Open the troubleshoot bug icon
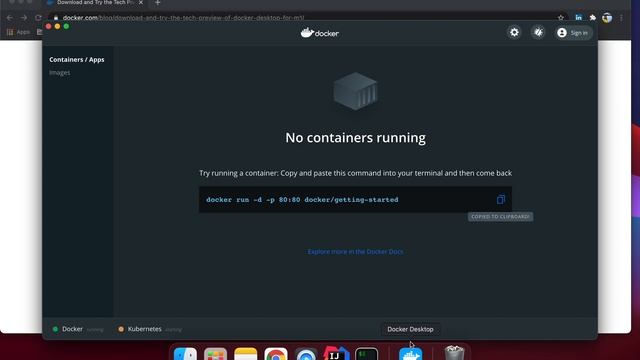The width and height of the screenshot is (640, 360). [x=538, y=32]
